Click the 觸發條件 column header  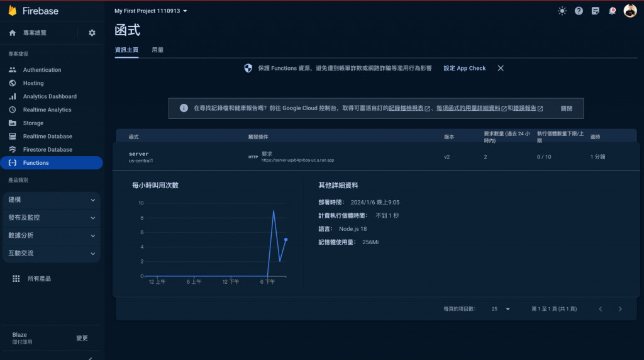pyautogui.click(x=258, y=137)
